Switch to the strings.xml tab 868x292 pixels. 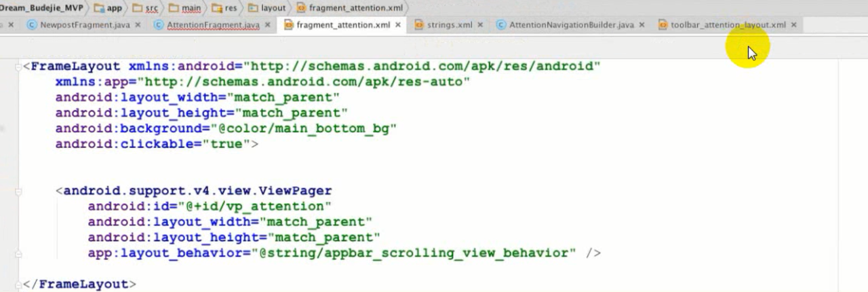[448, 25]
